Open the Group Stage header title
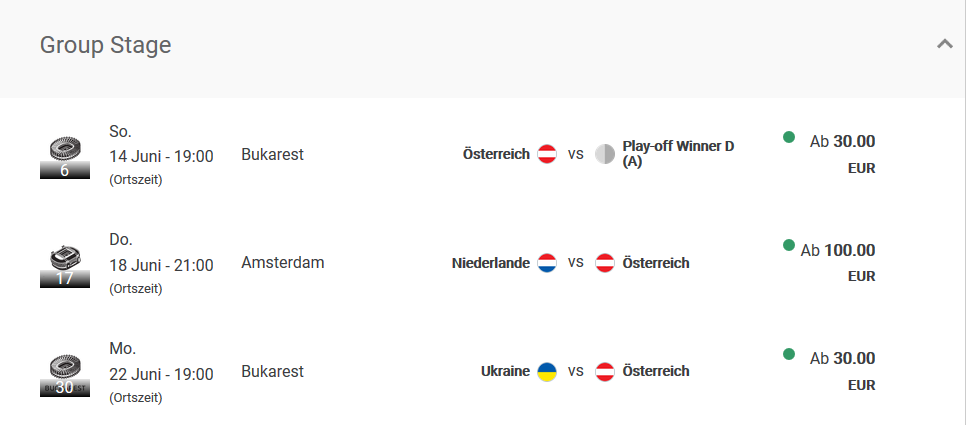968x425 pixels. [106, 45]
